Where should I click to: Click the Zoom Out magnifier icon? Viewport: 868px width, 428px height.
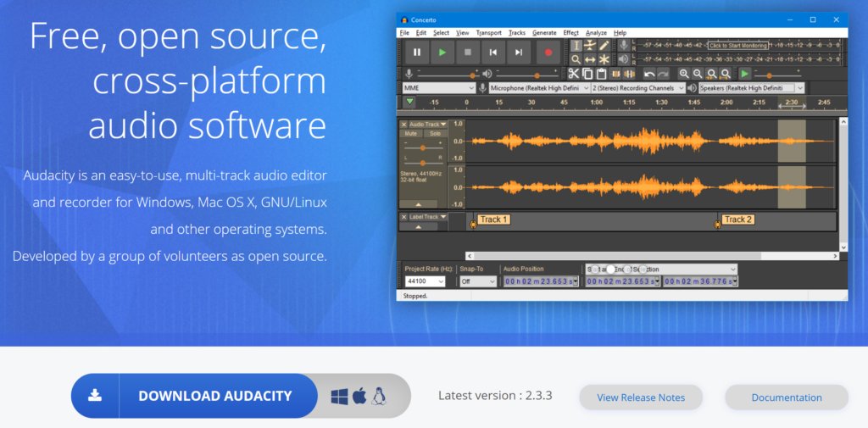[698, 74]
